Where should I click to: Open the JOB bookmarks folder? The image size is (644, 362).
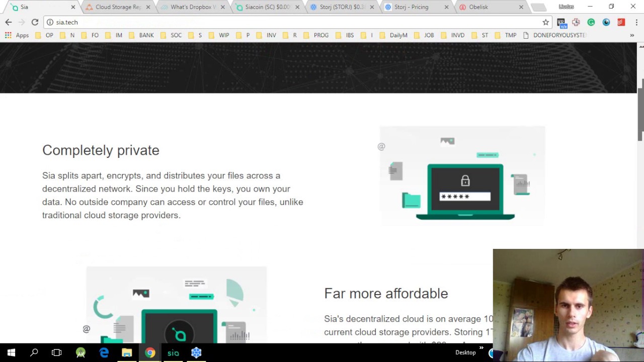424,35
